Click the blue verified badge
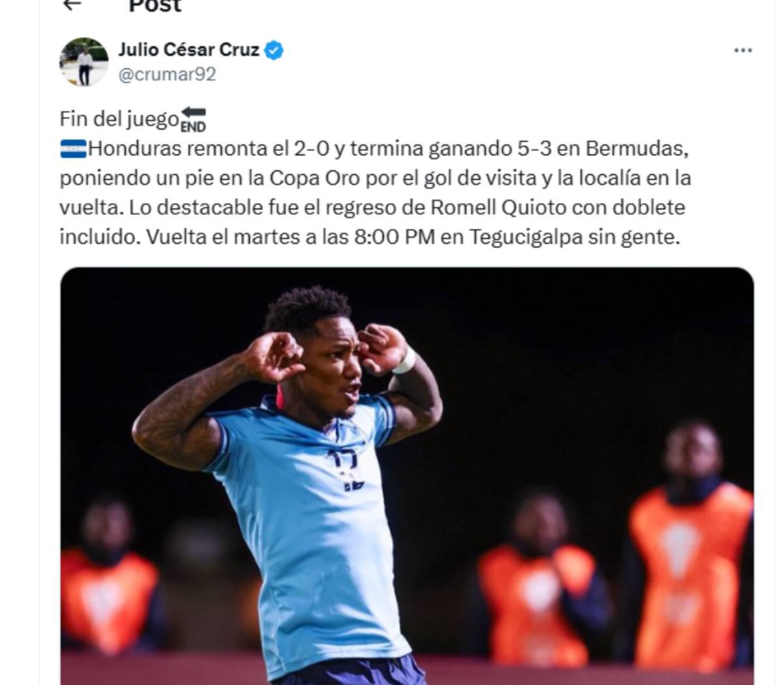The image size is (784, 685). 274,50
